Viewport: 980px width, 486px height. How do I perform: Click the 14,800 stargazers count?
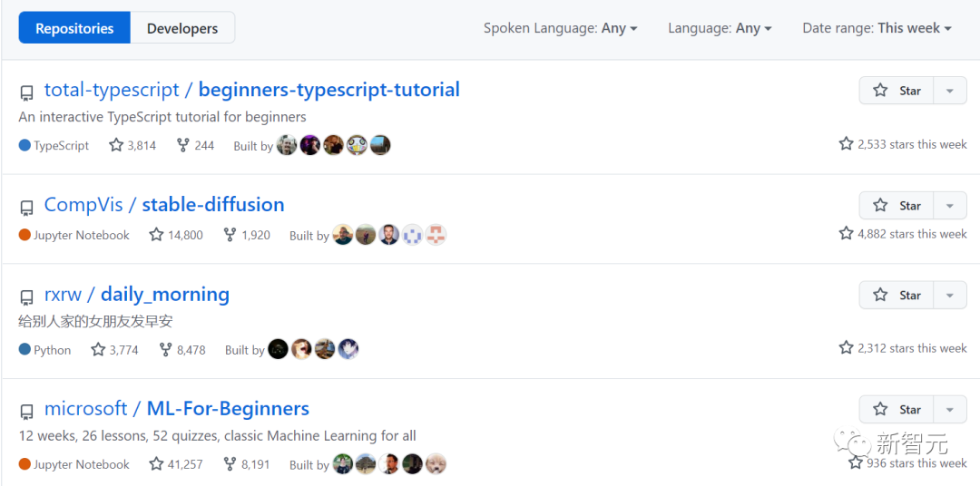pyautogui.click(x=176, y=236)
